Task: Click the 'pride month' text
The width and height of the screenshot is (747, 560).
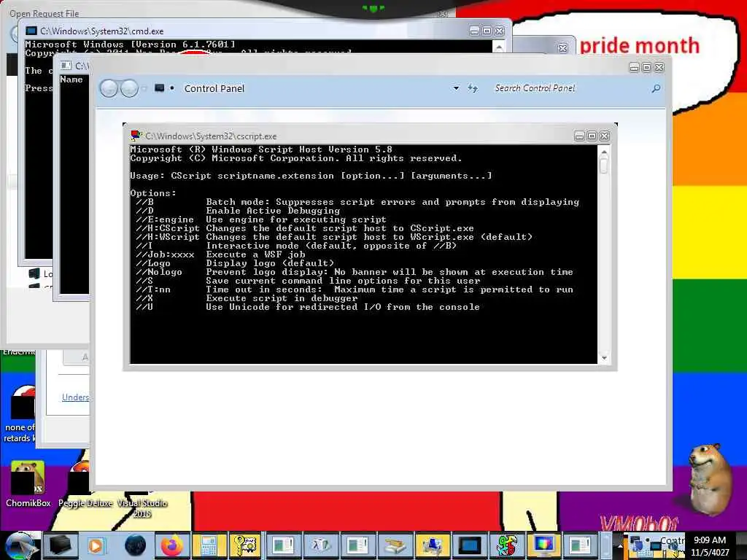Action: [639, 46]
